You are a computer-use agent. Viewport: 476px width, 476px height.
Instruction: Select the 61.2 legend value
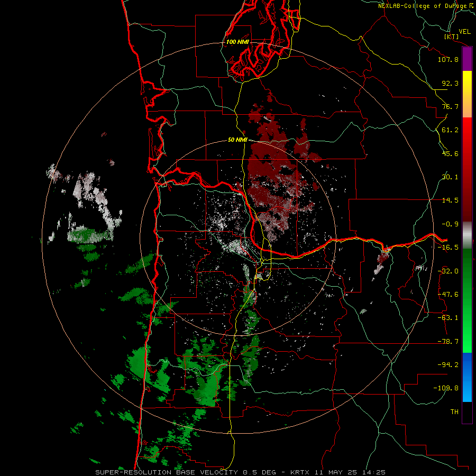(x=450, y=130)
